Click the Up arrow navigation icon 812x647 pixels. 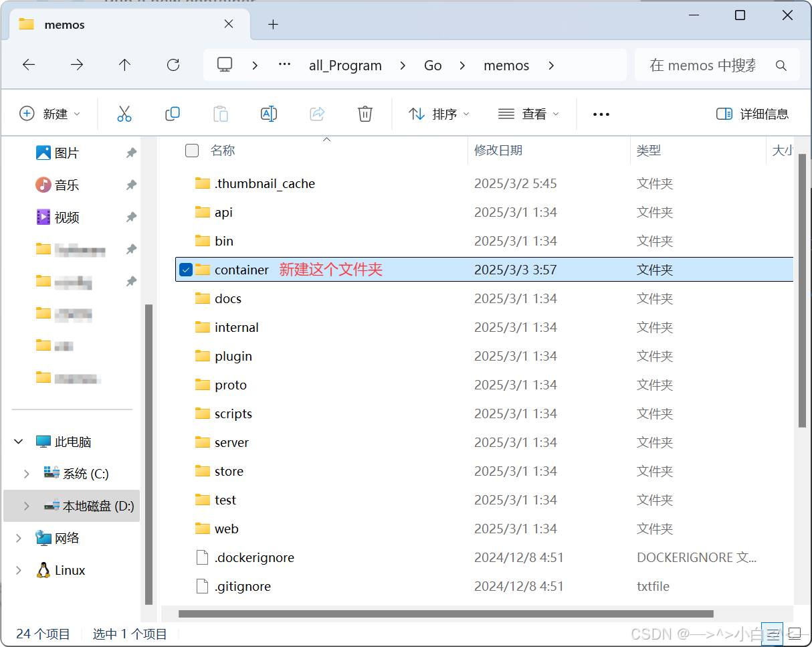(x=124, y=65)
